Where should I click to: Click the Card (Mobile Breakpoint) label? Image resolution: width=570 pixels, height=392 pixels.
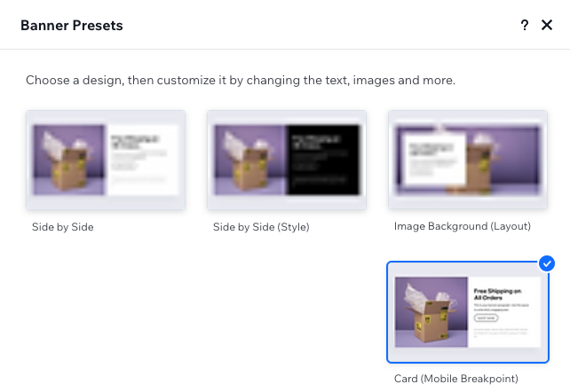[x=455, y=379]
